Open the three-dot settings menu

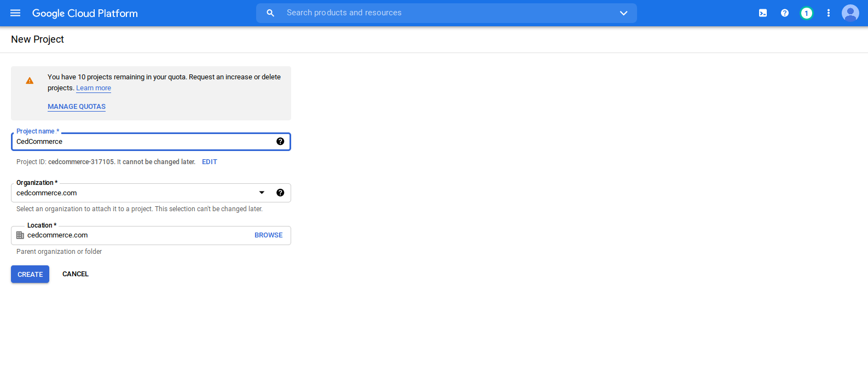tap(829, 13)
